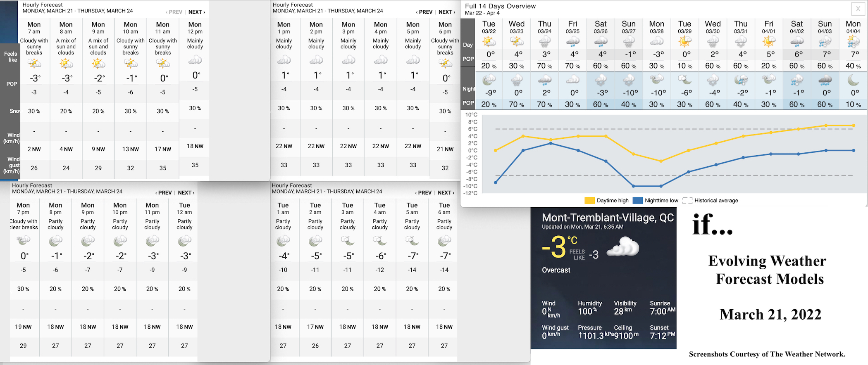Click the Thu 03/24 daytime snow icon
Viewport: 868px width, 365px height.
point(545,42)
